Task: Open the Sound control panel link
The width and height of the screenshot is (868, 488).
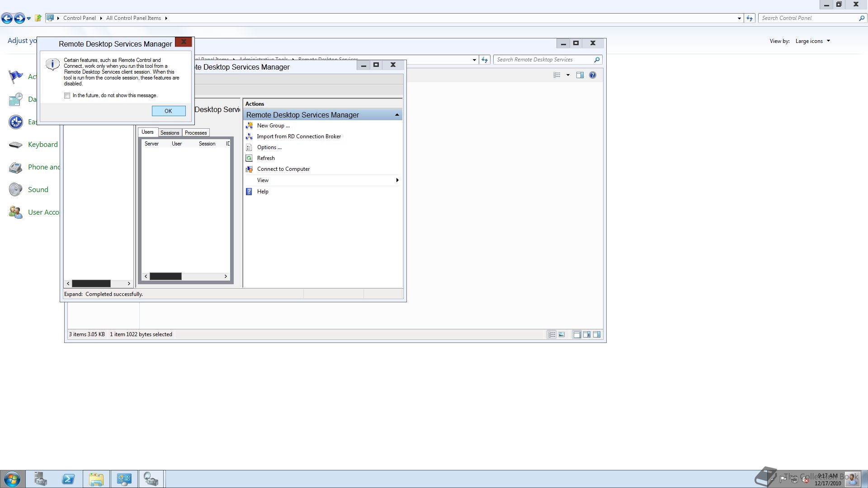Action: click(x=38, y=190)
